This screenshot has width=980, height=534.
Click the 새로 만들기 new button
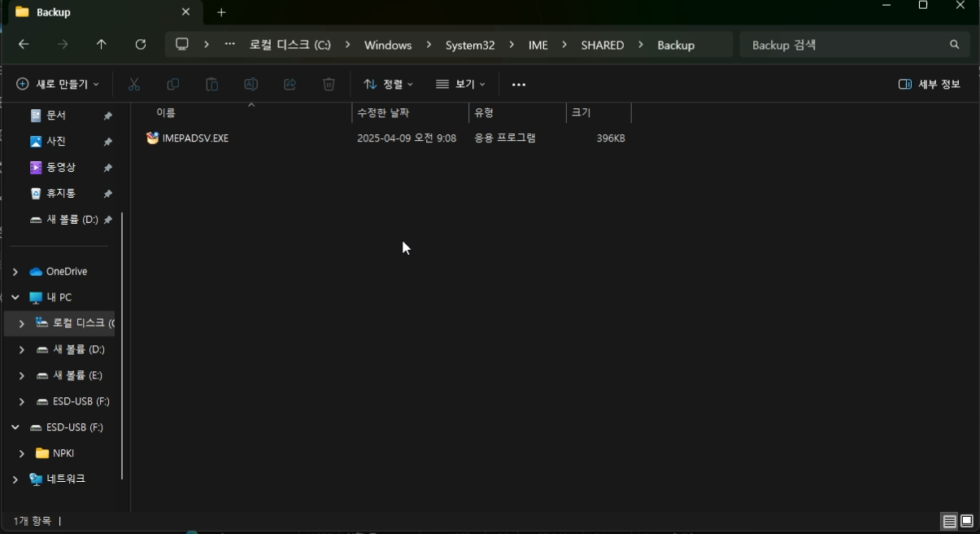point(58,85)
